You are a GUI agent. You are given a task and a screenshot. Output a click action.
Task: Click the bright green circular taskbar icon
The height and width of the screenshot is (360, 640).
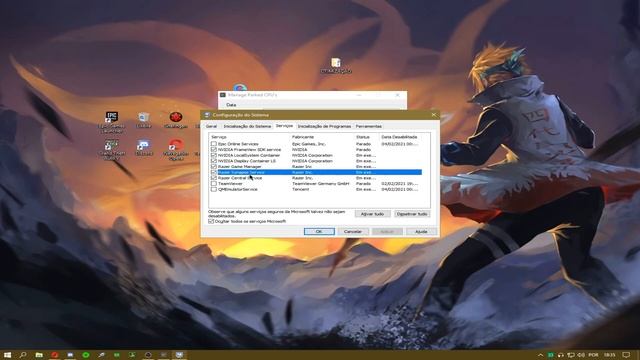point(86,355)
